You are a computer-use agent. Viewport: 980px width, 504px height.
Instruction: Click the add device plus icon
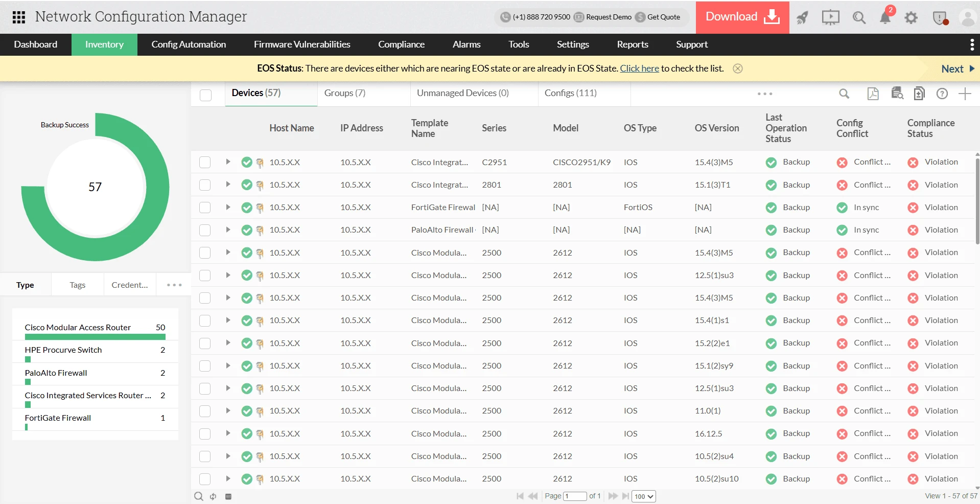coord(964,94)
